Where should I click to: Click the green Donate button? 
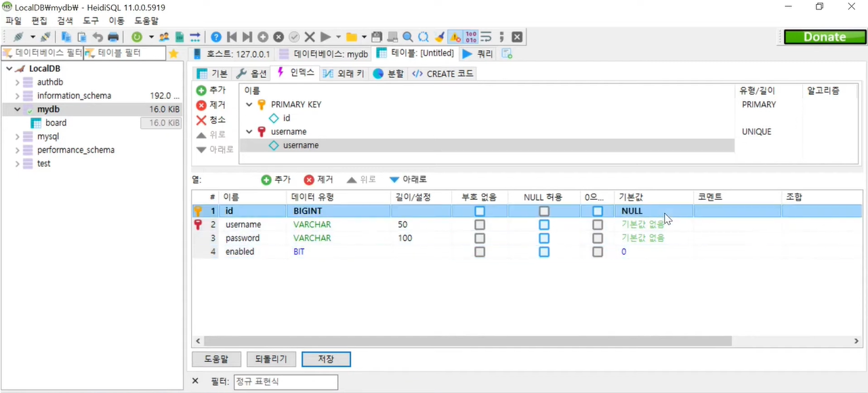[824, 37]
